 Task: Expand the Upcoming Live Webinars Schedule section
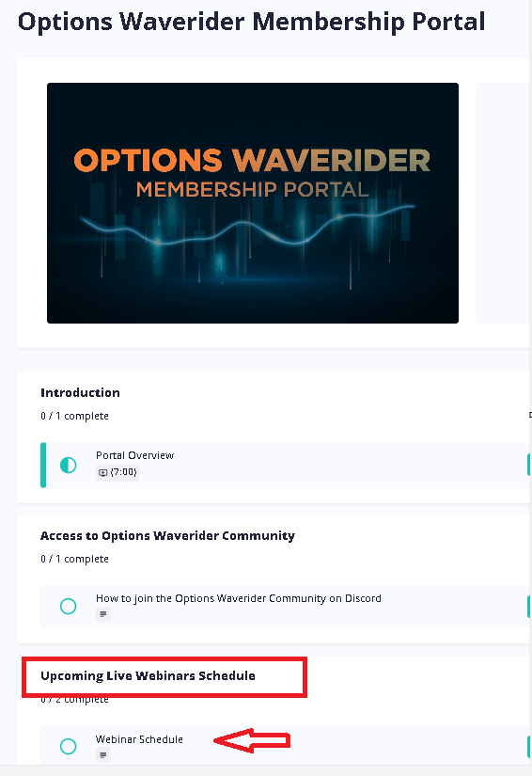148,676
